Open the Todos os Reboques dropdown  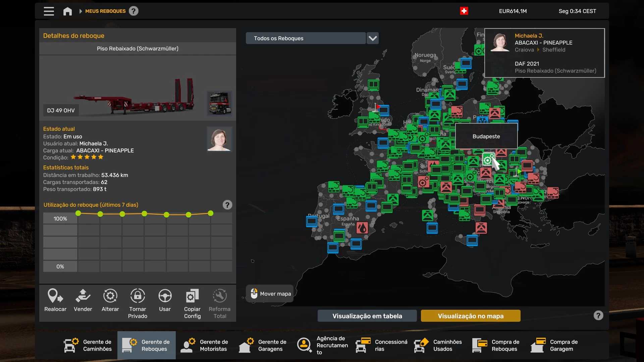306,38
